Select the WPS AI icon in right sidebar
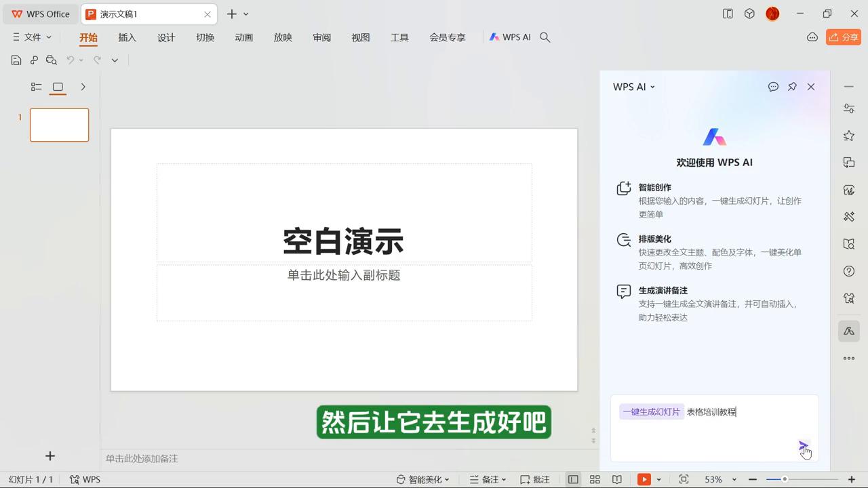Image resolution: width=868 pixels, height=488 pixels. (848, 331)
